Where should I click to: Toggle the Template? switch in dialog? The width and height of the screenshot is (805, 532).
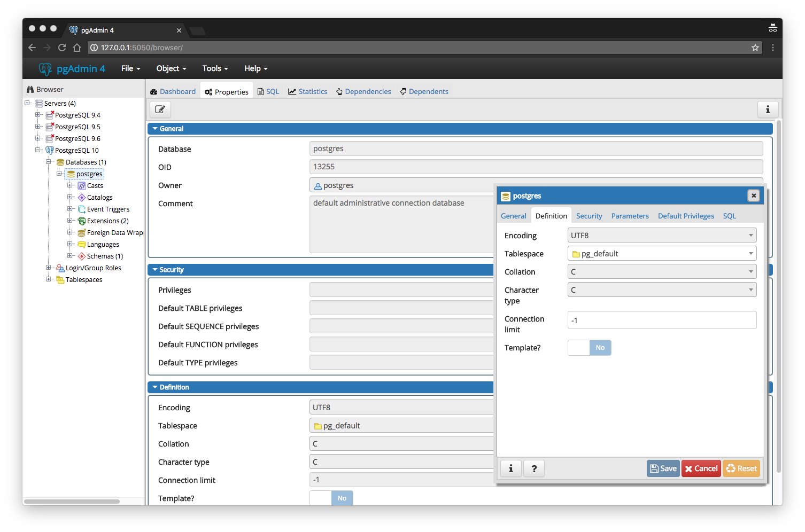(589, 348)
